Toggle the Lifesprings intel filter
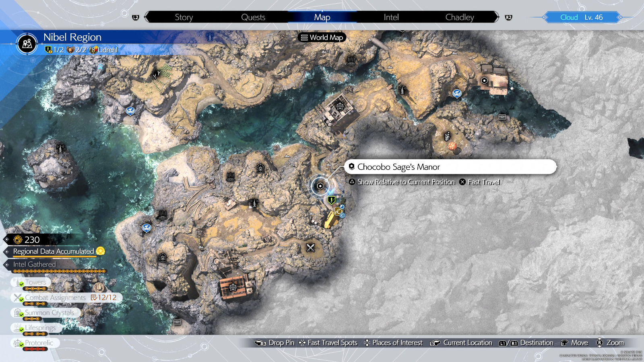This screenshot has height=362, width=644. tap(35, 328)
